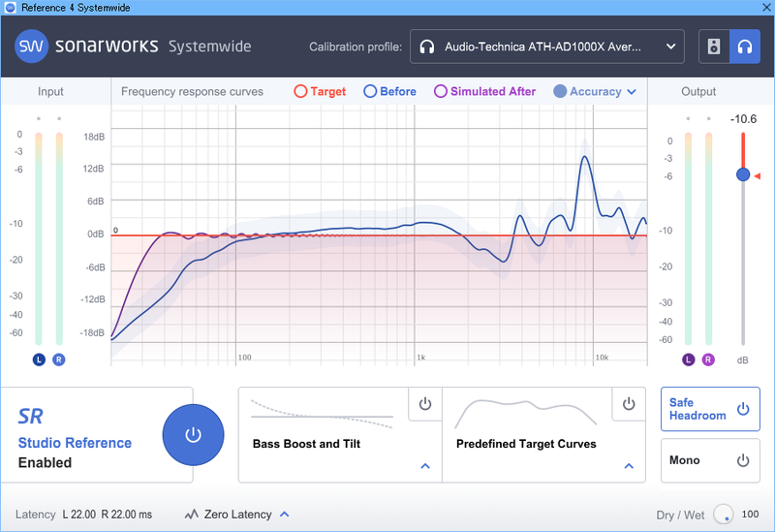Toggle the Accuracy curve display
The width and height of the screenshot is (775, 532).
pyautogui.click(x=587, y=91)
